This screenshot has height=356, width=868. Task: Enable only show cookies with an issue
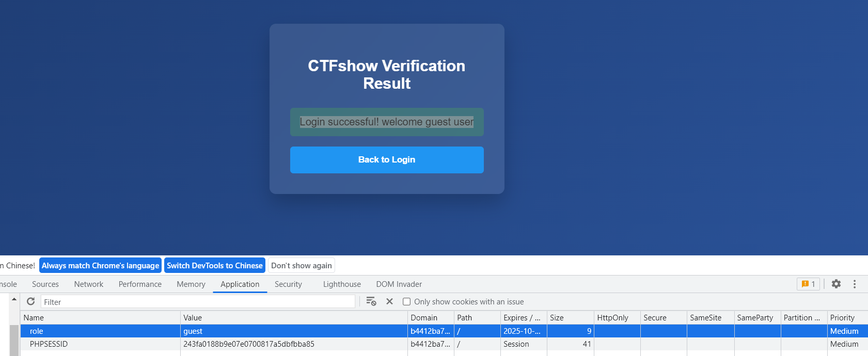pos(407,302)
